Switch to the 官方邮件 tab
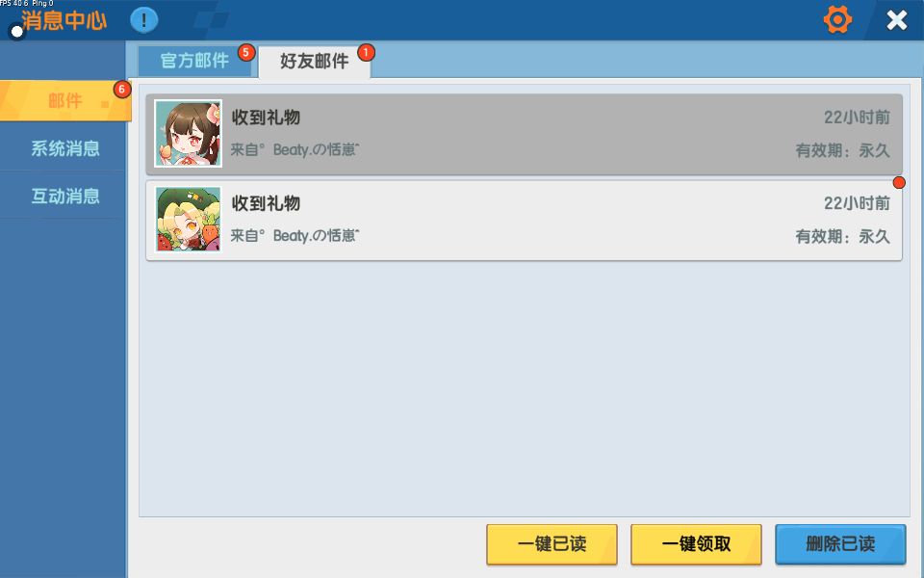Image resolution: width=924 pixels, height=578 pixels. point(195,60)
